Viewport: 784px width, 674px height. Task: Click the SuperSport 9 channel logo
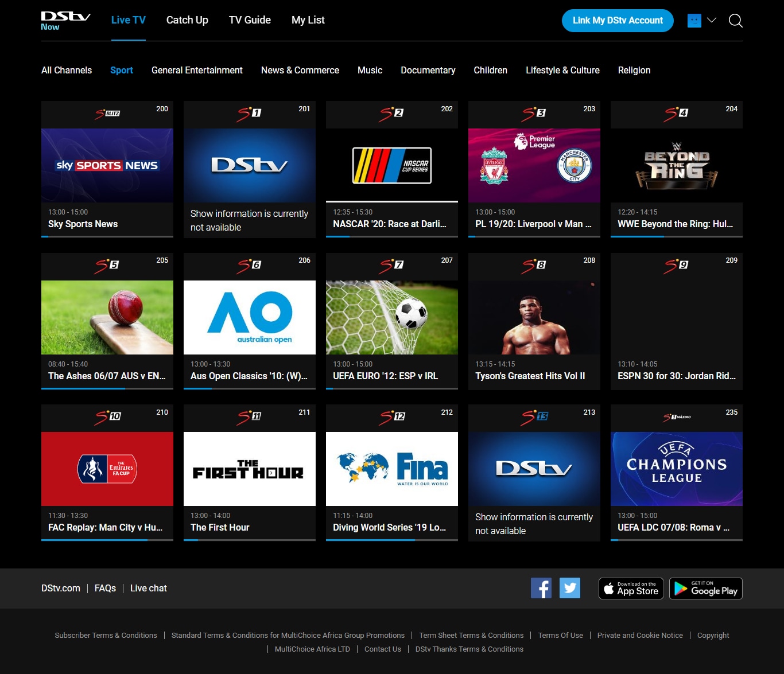(676, 266)
